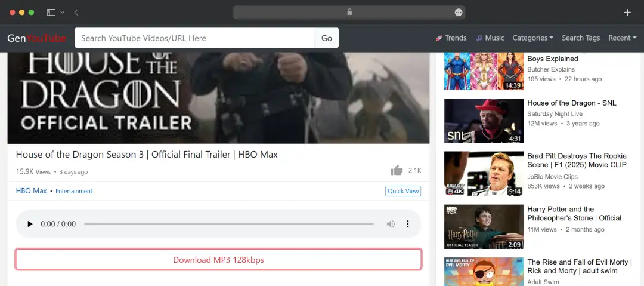The width and height of the screenshot is (644, 286).
Task: Expand the Categories dropdown
Action: coord(532,38)
